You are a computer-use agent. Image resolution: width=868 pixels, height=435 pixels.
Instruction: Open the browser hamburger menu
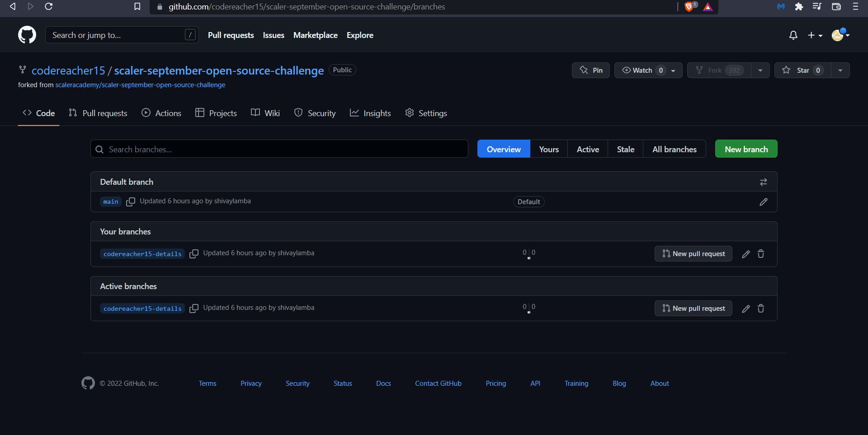click(x=855, y=6)
